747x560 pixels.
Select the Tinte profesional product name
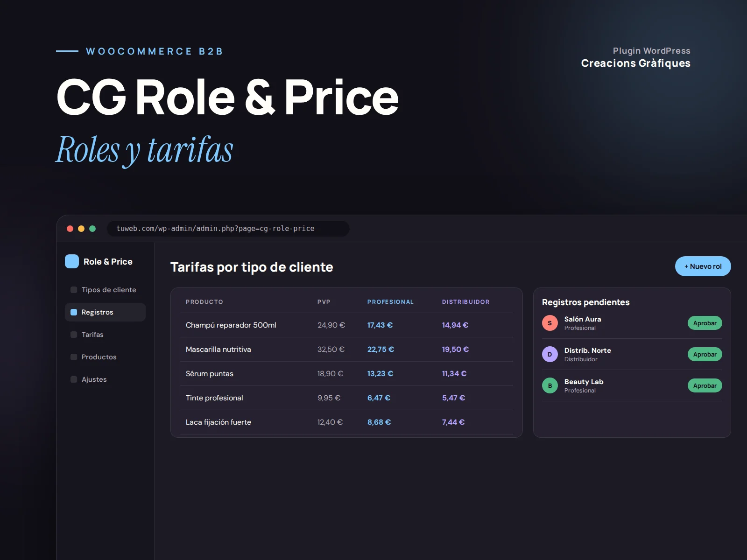pyautogui.click(x=214, y=398)
